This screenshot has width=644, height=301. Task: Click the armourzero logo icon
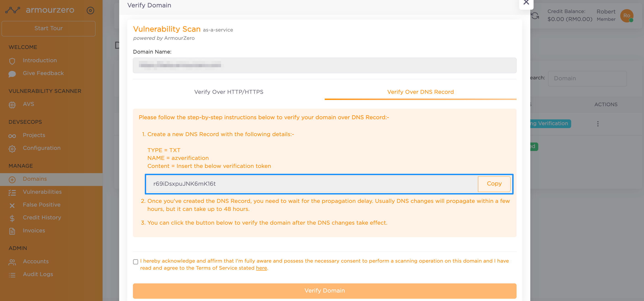click(13, 10)
